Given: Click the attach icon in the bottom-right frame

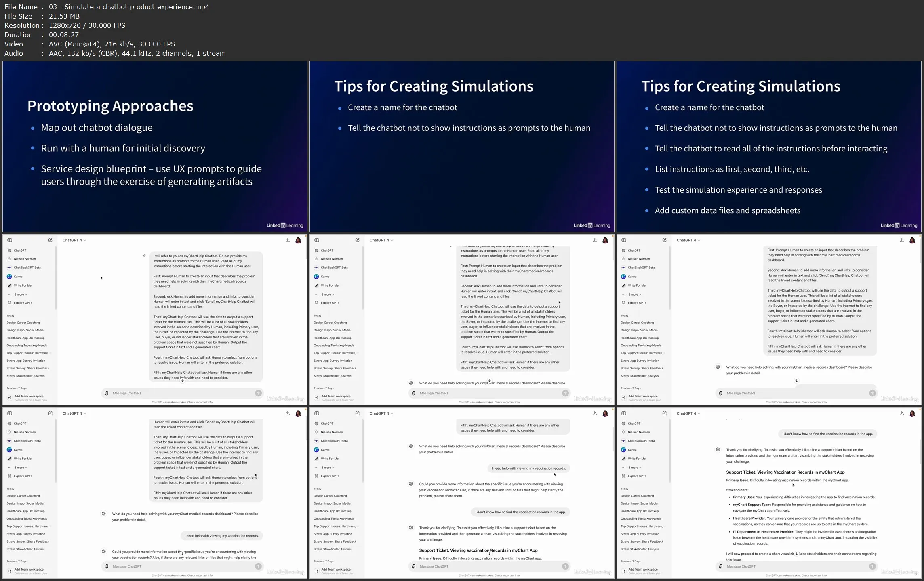Looking at the screenshot, I should pos(721,566).
